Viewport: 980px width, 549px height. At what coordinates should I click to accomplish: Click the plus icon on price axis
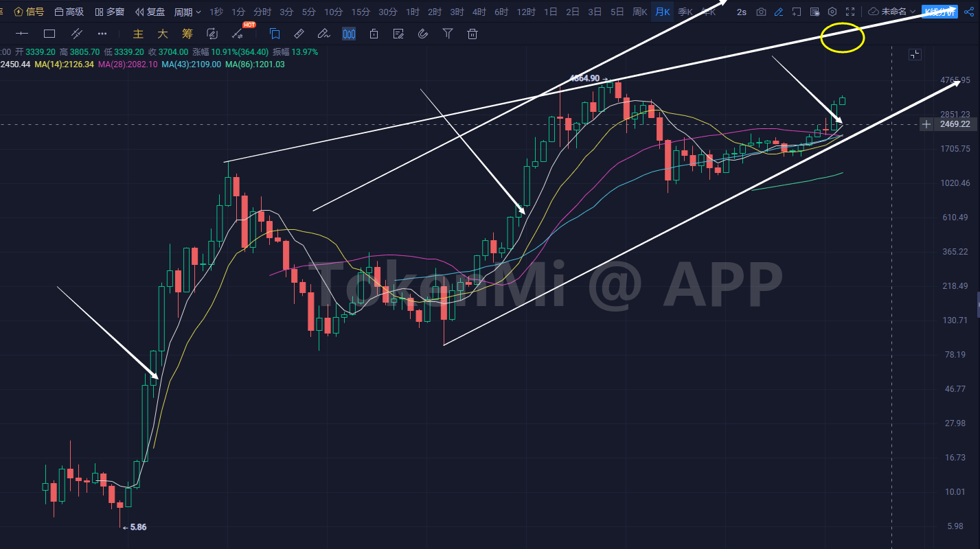(x=926, y=124)
